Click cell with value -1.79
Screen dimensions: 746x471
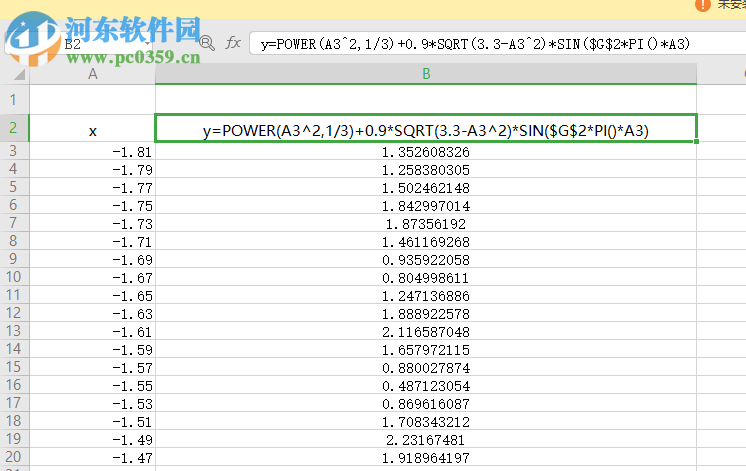(92, 169)
